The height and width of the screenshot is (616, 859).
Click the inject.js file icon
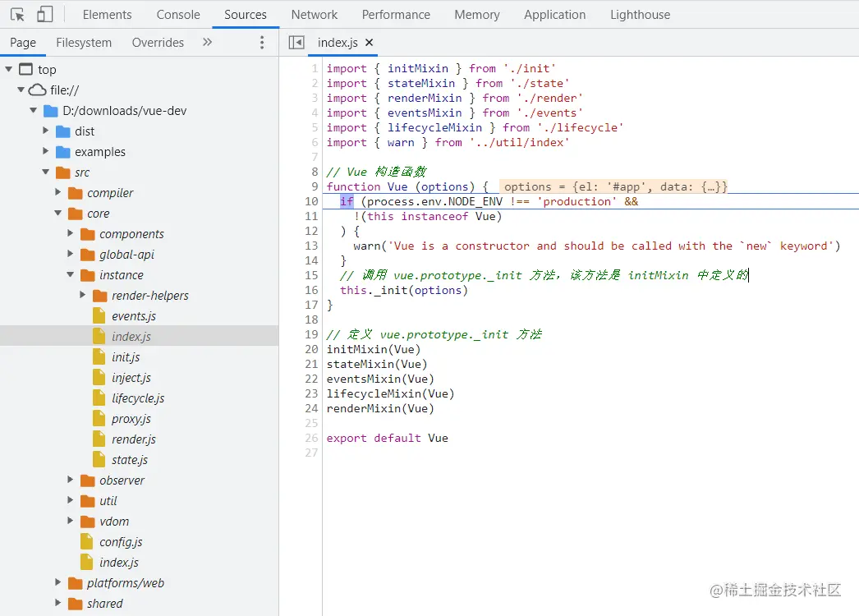(99, 378)
